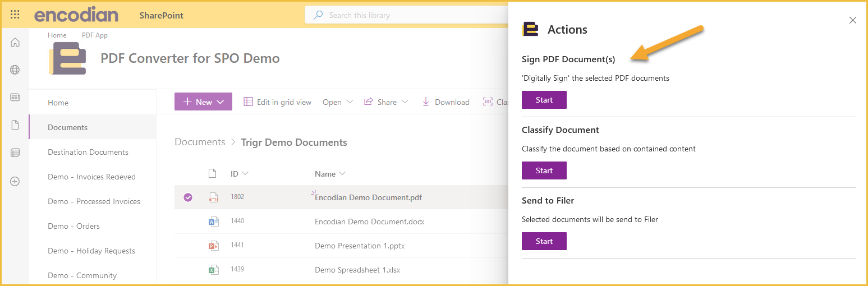The height and width of the screenshot is (286, 868).
Task: Start the Sign PDF Document(s) action
Action: [x=544, y=100]
